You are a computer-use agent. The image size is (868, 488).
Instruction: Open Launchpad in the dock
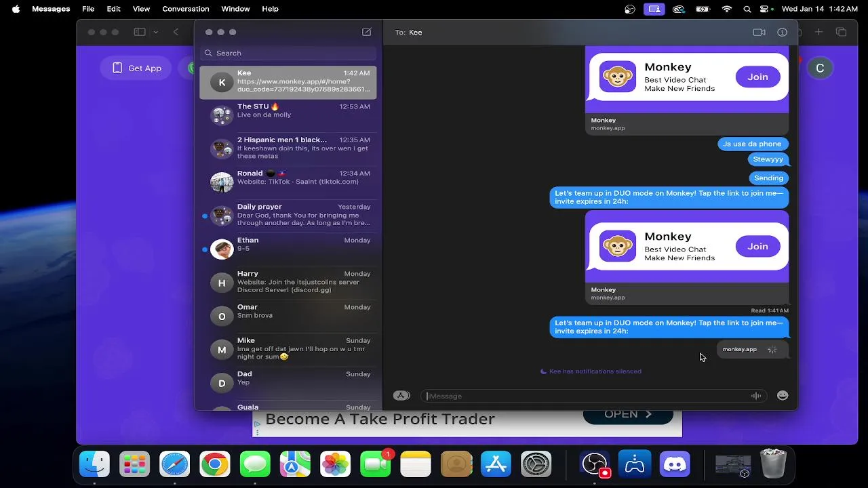pos(134,464)
